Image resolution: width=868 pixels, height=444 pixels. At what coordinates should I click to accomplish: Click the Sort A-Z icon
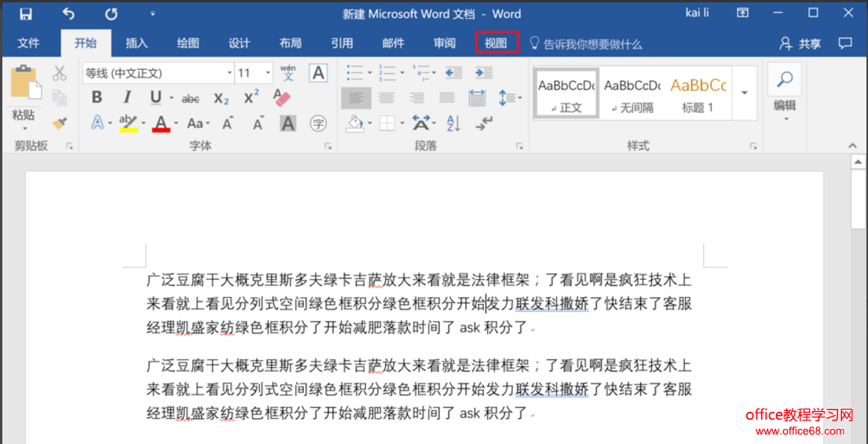click(453, 123)
